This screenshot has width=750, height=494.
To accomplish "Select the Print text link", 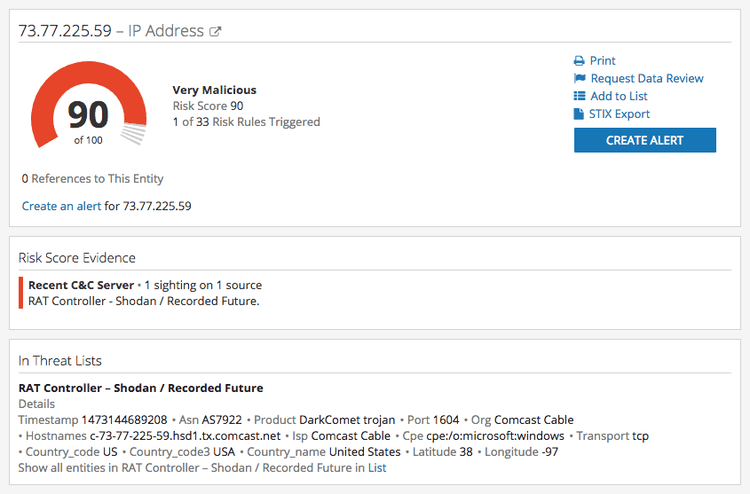I will pyautogui.click(x=603, y=61).
